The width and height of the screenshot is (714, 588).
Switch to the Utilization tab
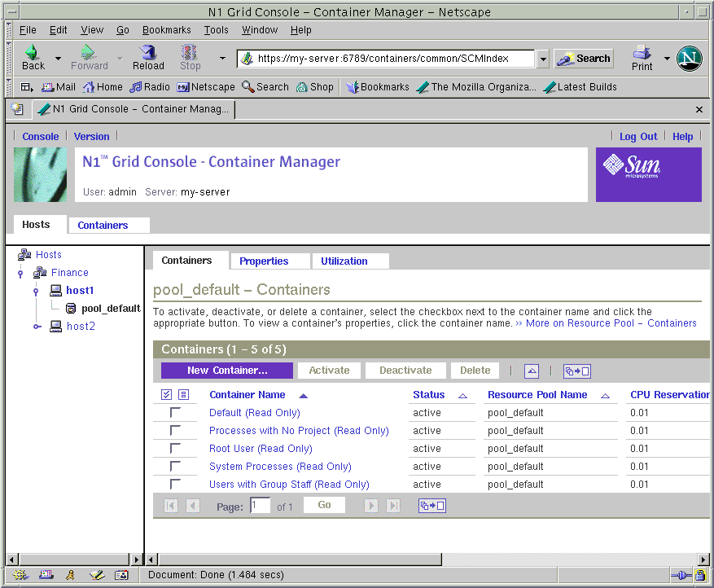[x=350, y=261]
